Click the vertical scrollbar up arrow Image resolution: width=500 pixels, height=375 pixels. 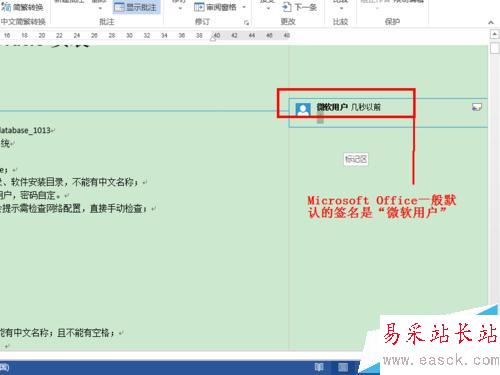(x=495, y=34)
